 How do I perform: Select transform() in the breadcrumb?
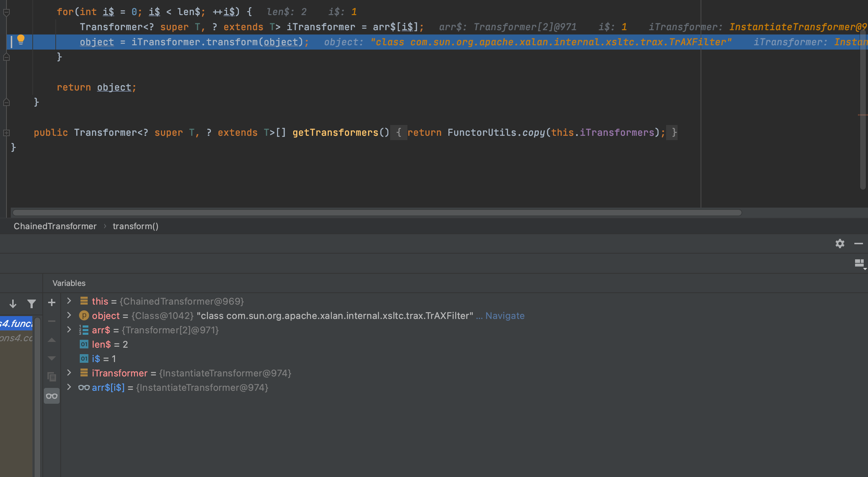click(x=135, y=226)
